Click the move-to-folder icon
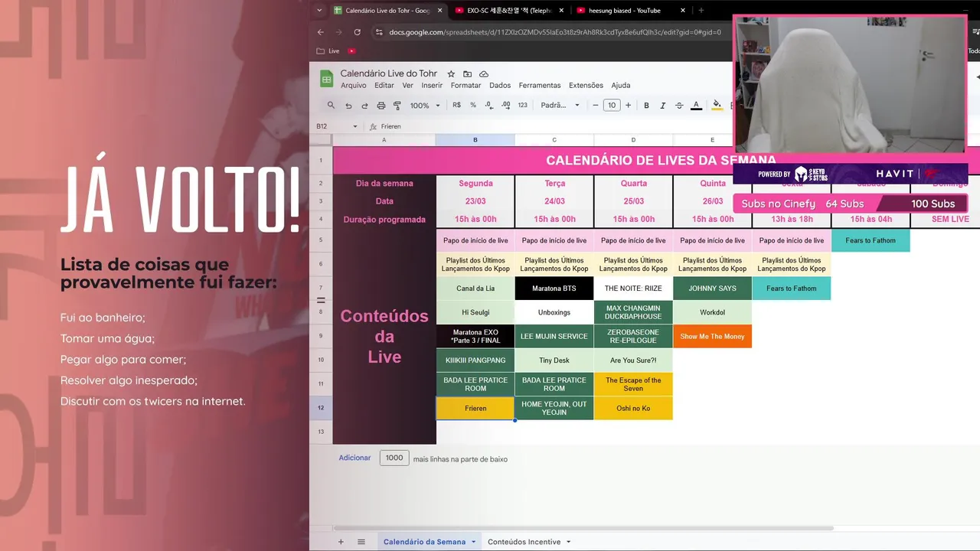Image resolution: width=980 pixels, height=551 pixels. [x=467, y=73]
